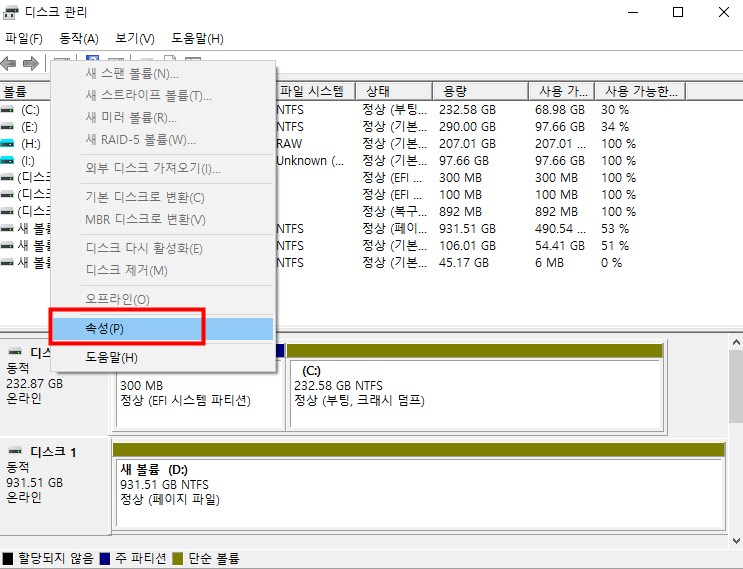Click the 54.41 GB free space cell

coord(560,245)
